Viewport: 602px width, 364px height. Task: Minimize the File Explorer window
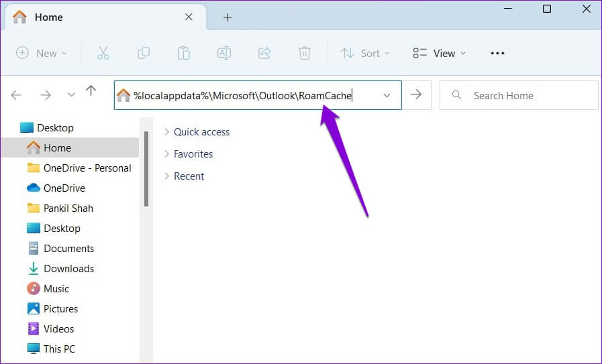point(508,9)
